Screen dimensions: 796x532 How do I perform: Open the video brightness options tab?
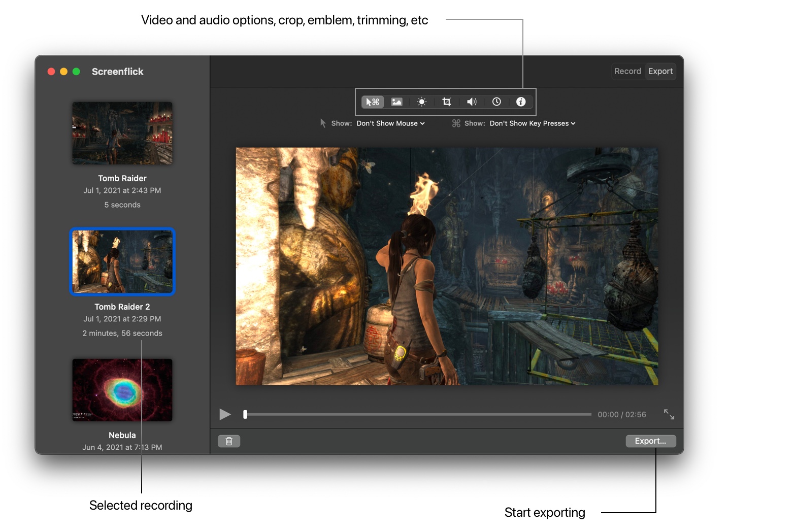pyautogui.click(x=422, y=102)
